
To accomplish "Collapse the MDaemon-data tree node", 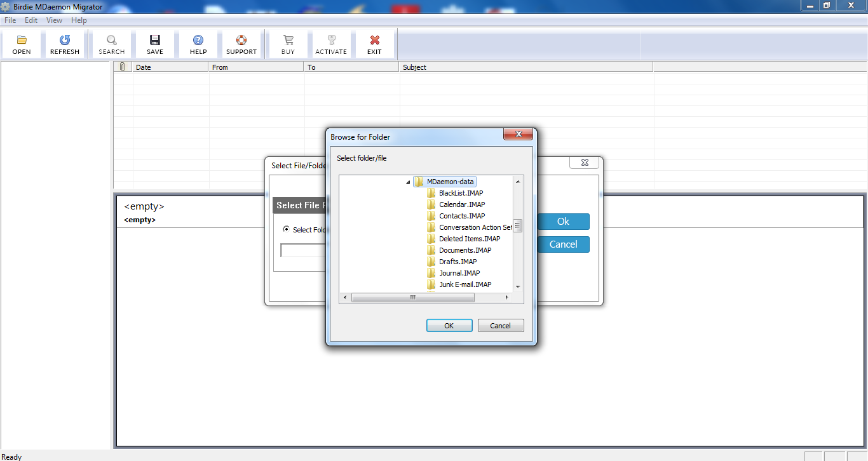I will click(408, 182).
